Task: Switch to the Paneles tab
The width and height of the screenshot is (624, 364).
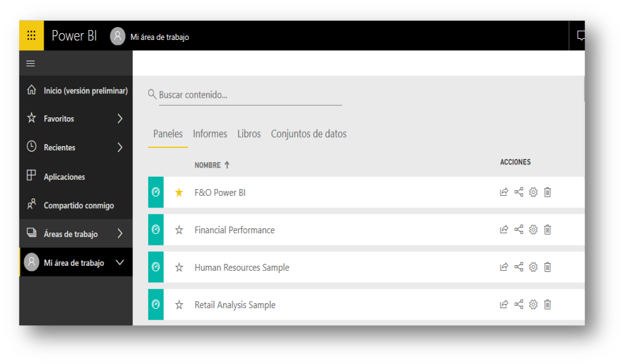Action: click(168, 134)
